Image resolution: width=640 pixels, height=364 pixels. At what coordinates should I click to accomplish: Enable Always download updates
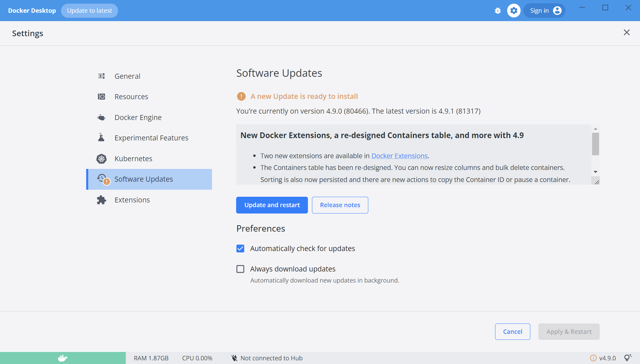pyautogui.click(x=240, y=269)
